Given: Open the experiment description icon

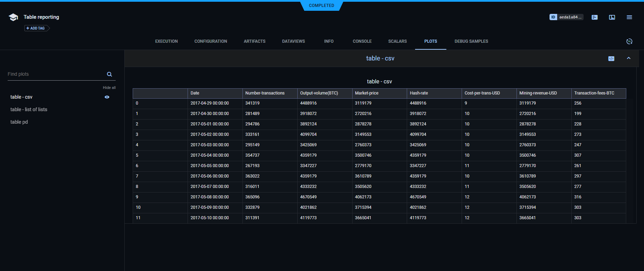Looking at the screenshot, I should [x=594, y=17].
